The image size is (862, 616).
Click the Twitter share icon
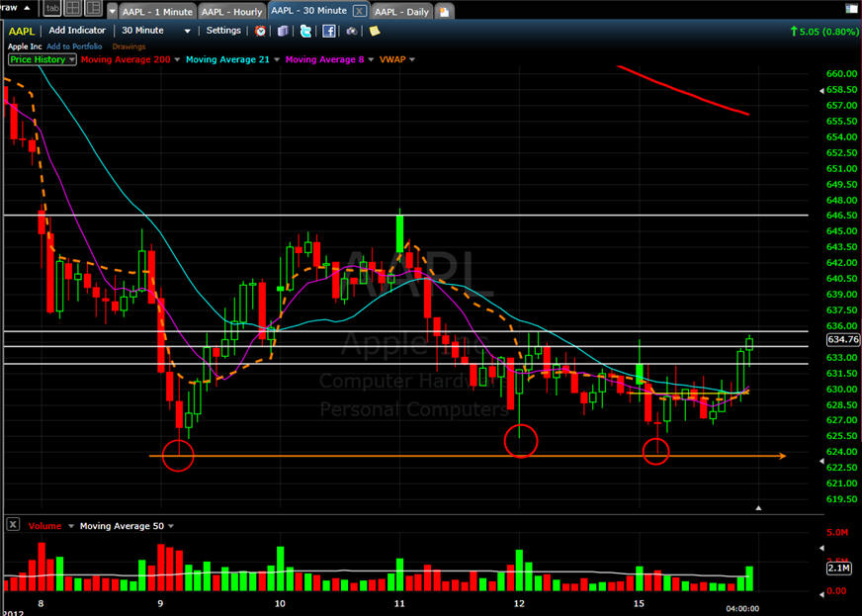[305, 31]
